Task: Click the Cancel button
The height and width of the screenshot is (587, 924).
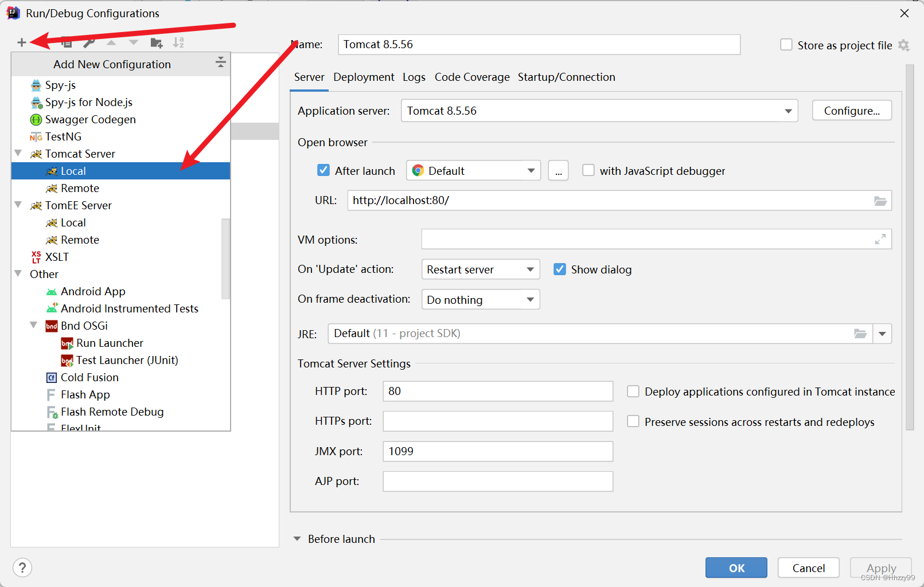Action: tap(809, 568)
